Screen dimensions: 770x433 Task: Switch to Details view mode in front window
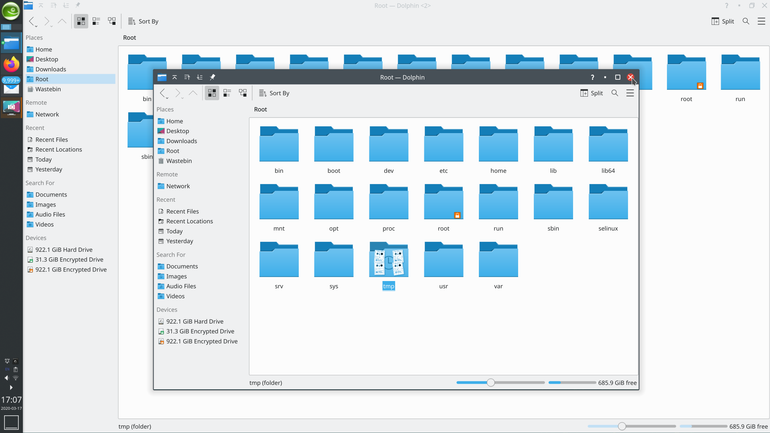[x=243, y=93]
